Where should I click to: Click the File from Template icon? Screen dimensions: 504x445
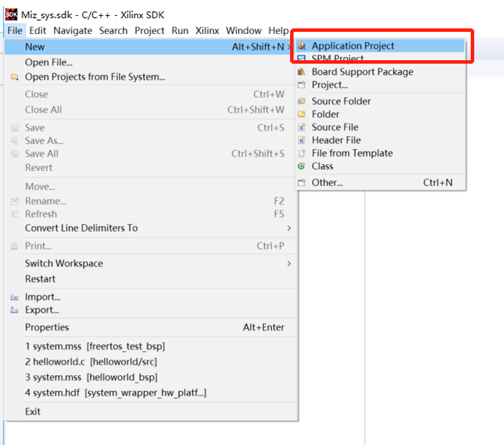tap(302, 153)
